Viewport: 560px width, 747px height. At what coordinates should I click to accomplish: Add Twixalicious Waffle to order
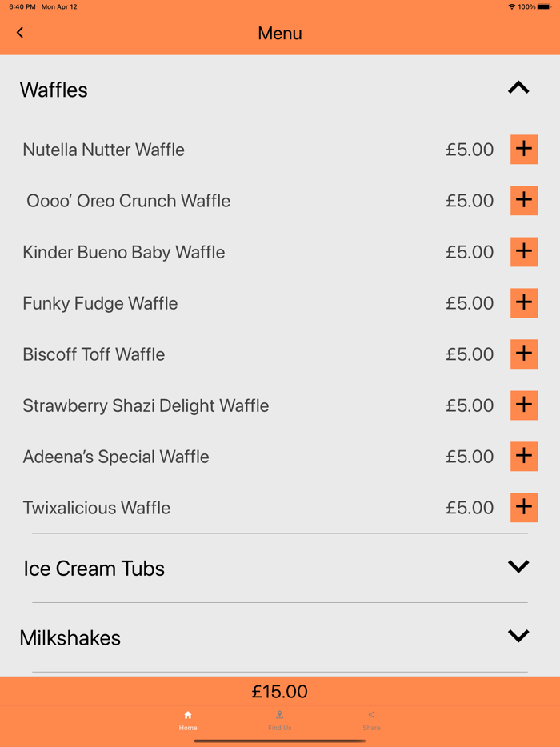tap(524, 508)
